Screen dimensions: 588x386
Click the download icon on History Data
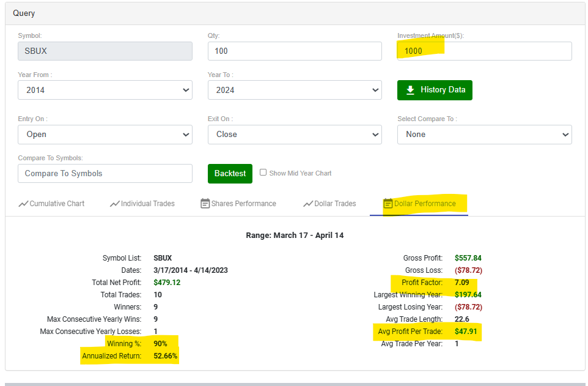(410, 90)
